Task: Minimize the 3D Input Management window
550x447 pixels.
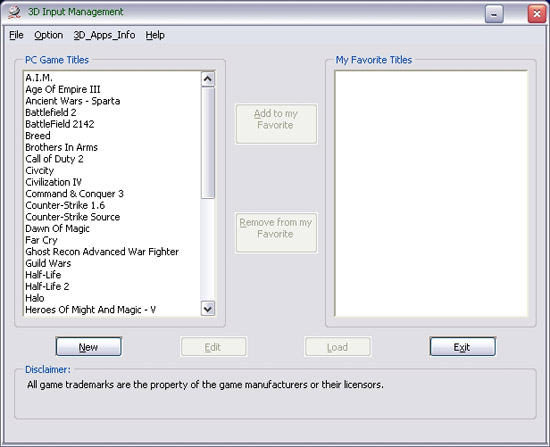Action: point(494,14)
